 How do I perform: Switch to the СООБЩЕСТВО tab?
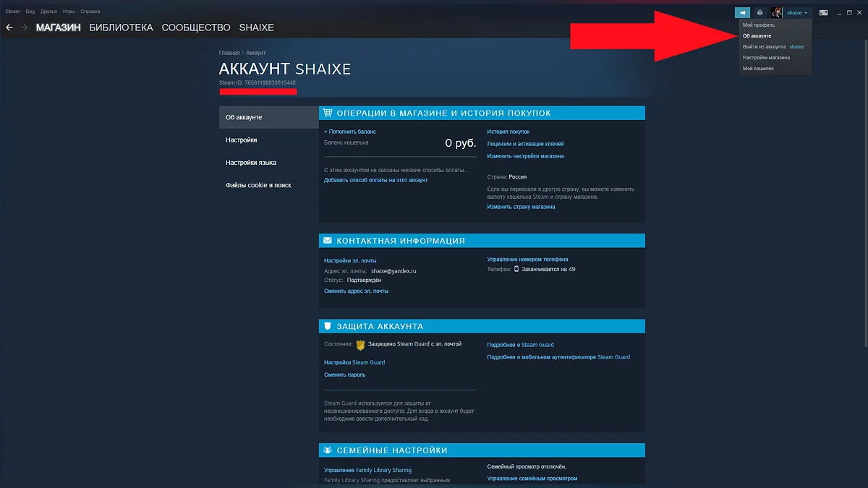pos(196,27)
